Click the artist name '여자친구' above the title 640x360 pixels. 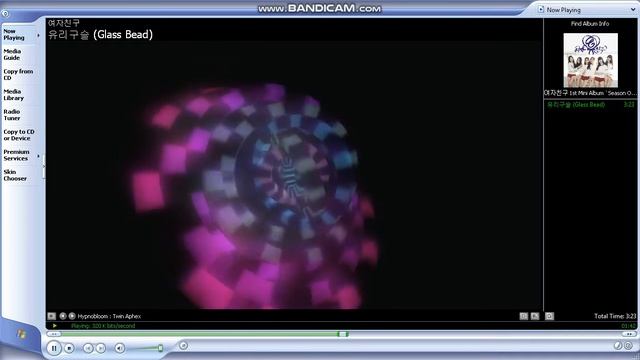(64, 23)
